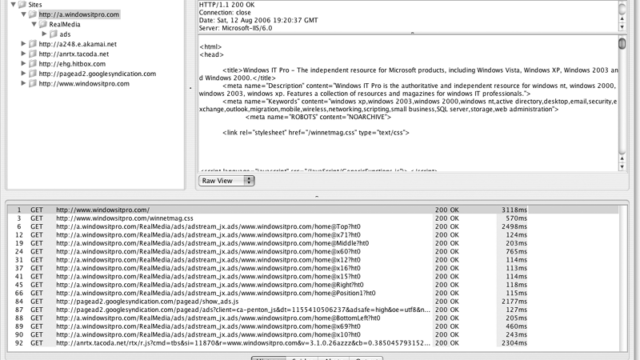Screen dimensions: 640x360
Task: Click the response headers scroll down arrow
Action: tap(622, 27)
